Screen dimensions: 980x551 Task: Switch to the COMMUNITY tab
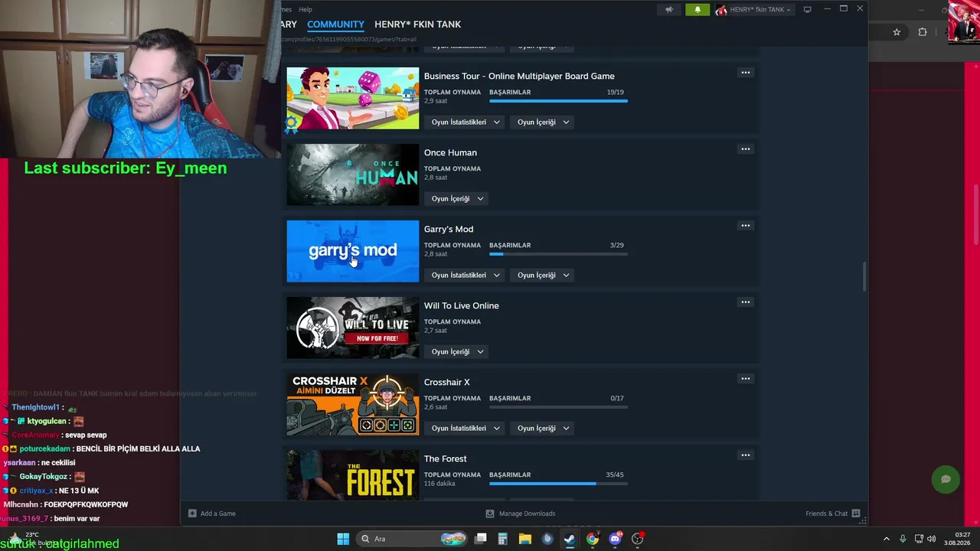point(335,24)
